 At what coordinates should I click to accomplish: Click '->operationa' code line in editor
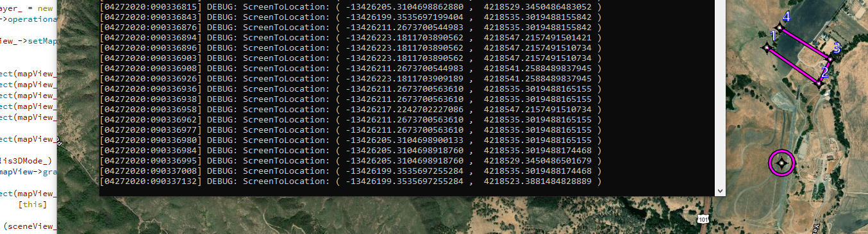point(28,19)
